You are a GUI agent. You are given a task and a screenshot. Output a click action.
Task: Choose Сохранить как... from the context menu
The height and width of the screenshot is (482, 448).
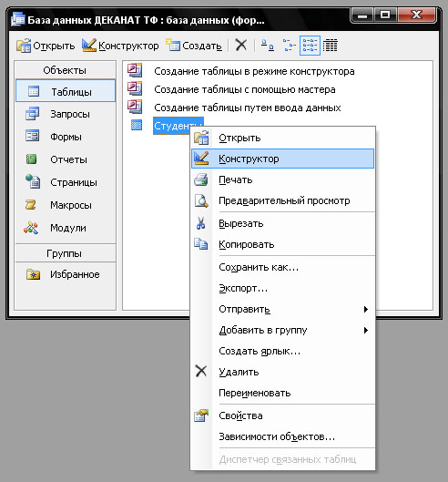282,267
